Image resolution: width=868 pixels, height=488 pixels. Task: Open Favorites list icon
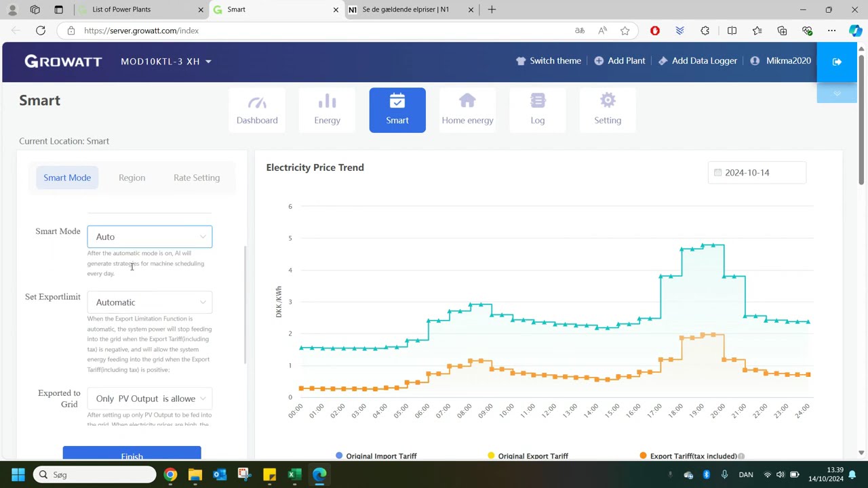pos(757,30)
